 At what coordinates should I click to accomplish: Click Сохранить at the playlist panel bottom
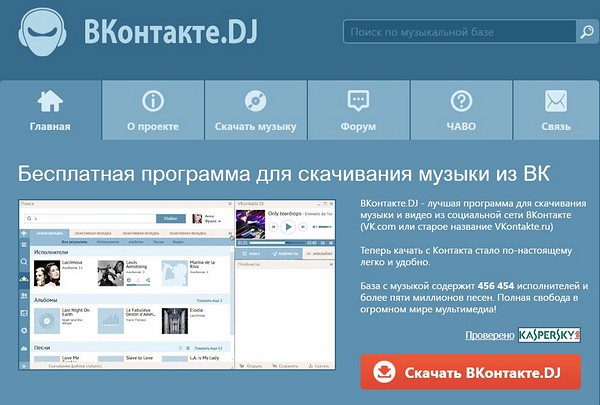click(285, 366)
